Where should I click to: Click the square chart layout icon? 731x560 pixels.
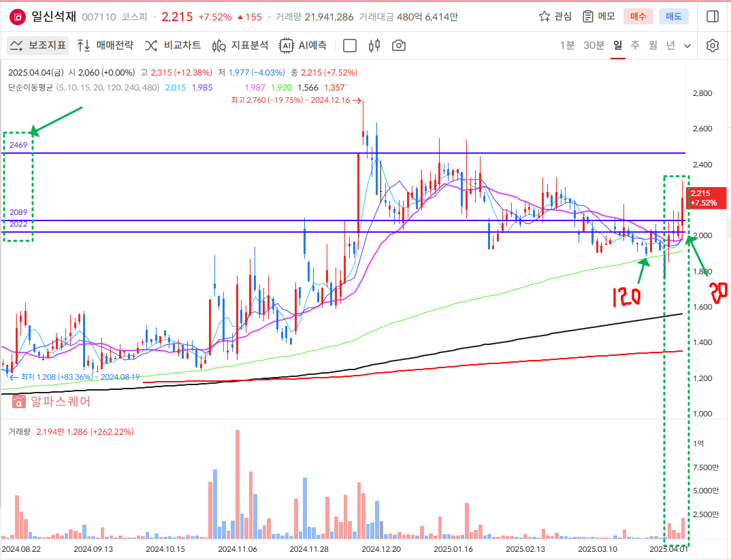tap(350, 45)
